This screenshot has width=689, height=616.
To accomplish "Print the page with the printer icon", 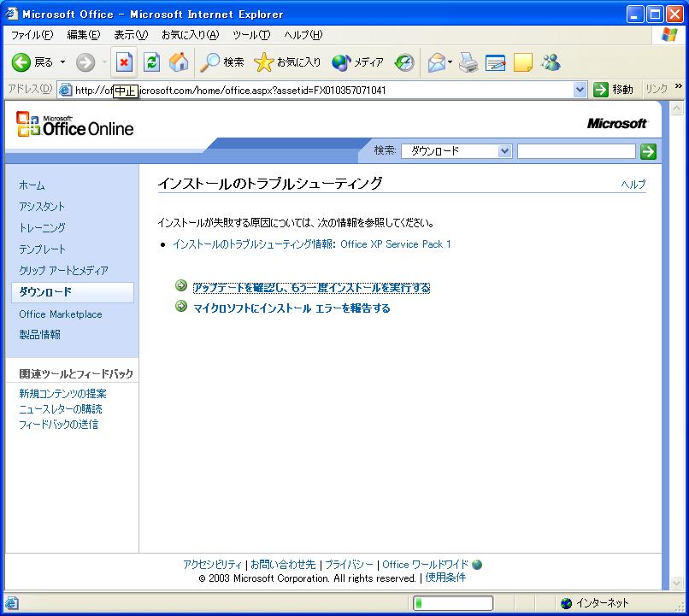I will [x=468, y=62].
